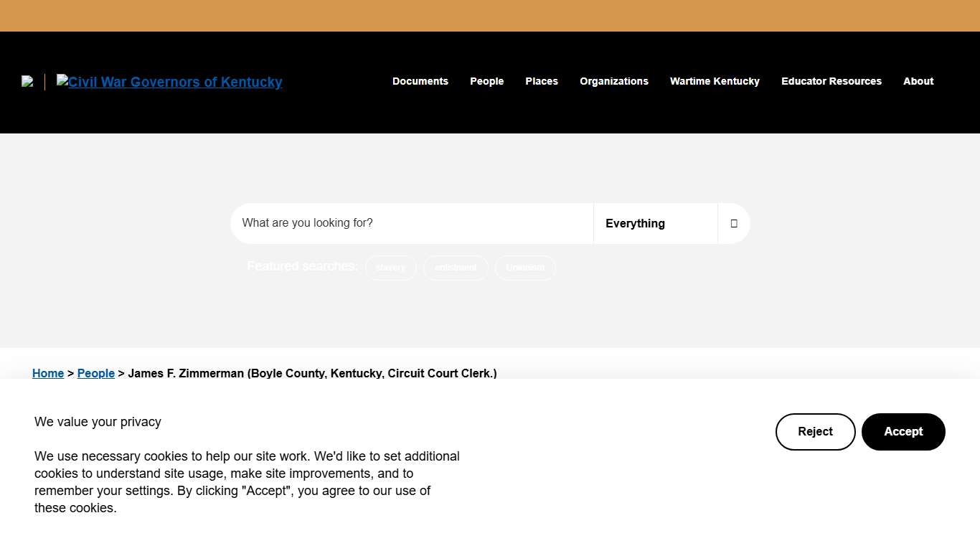The width and height of the screenshot is (980, 551).
Task: Click the broken logo image at far left
Action: [x=27, y=82]
